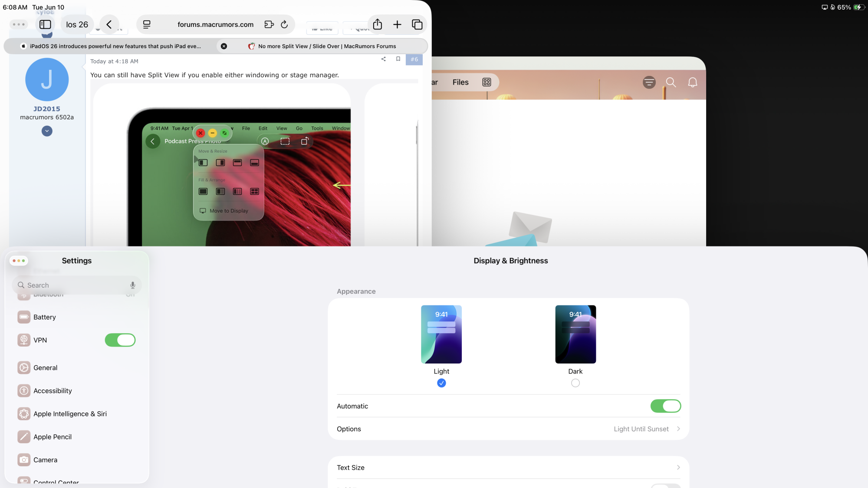The height and width of the screenshot is (488, 868).
Task: Open the Files tab in background app
Action: pos(460,82)
